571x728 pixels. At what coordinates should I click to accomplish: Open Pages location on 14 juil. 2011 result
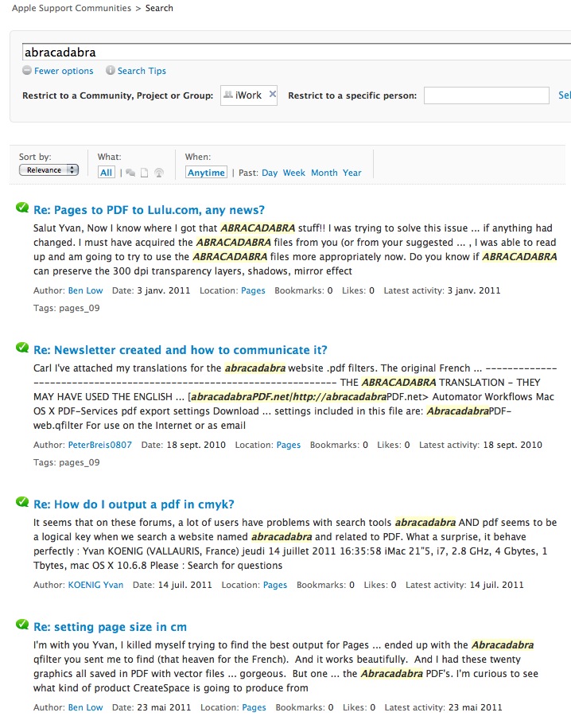coord(275,585)
